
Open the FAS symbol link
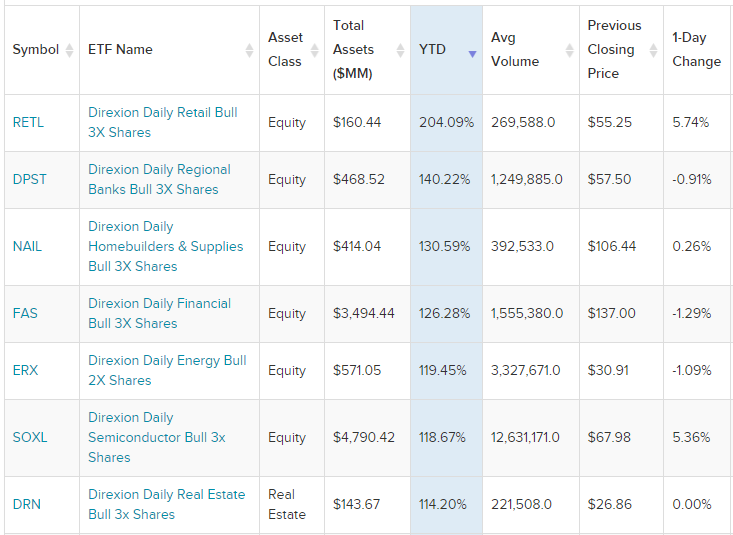[x=25, y=313]
